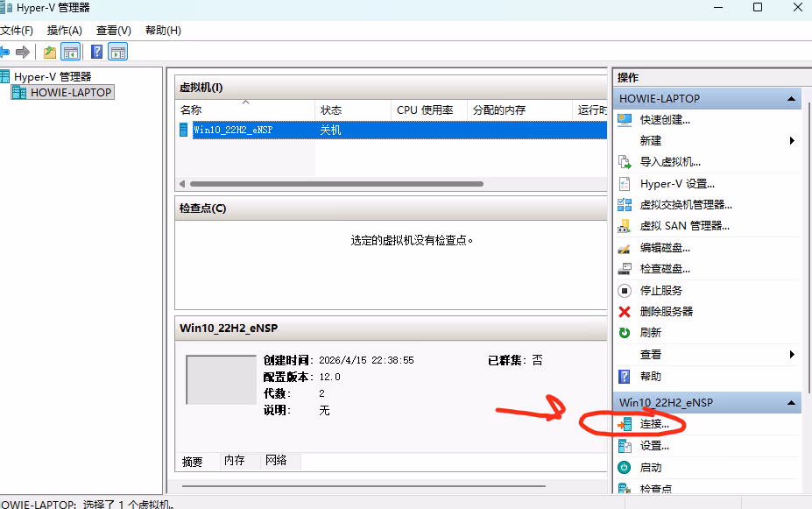Toggle the console tree pane toolbar button
Viewport: 812px width, 509px height.
tap(71, 52)
